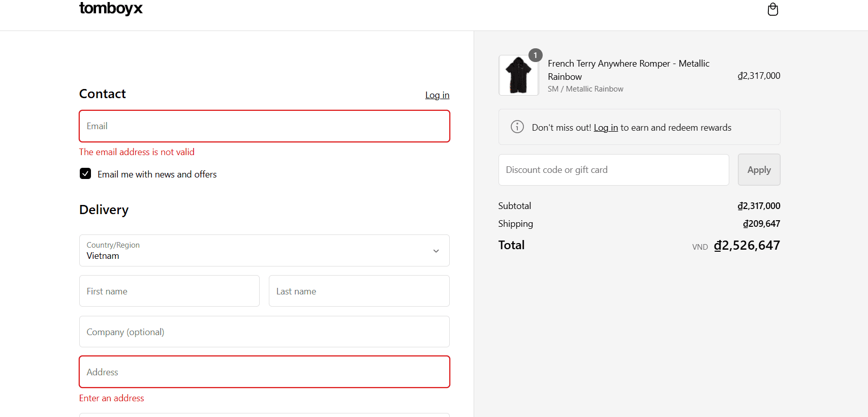Click the 'The email address is not valid' message
Screen dimensions: 868x417
tap(137, 152)
